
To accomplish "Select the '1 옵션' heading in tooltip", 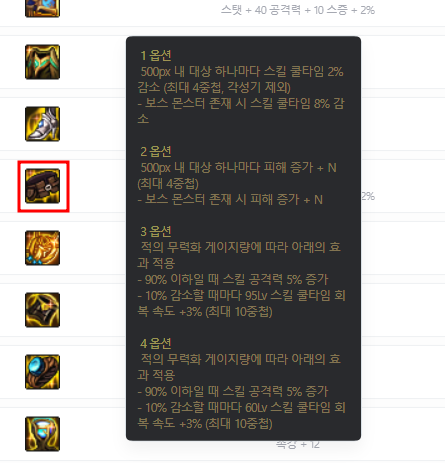I will (x=156, y=56).
